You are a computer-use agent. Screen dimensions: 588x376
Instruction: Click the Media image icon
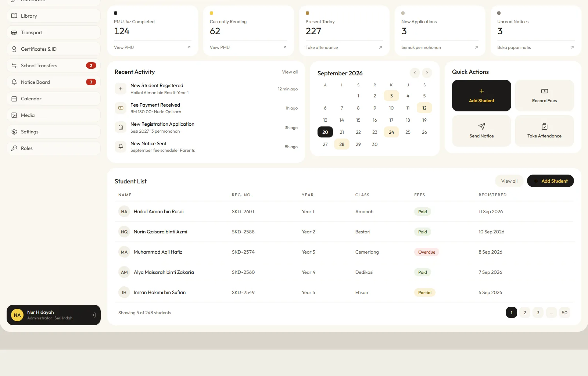(14, 115)
